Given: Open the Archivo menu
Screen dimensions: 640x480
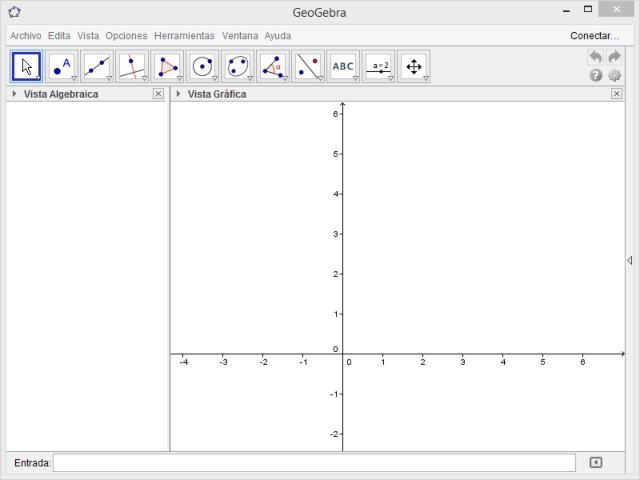Looking at the screenshot, I should 26,36.
